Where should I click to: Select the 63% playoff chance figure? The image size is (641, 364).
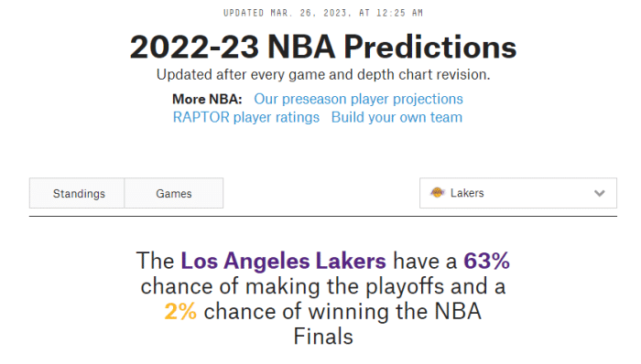486,261
